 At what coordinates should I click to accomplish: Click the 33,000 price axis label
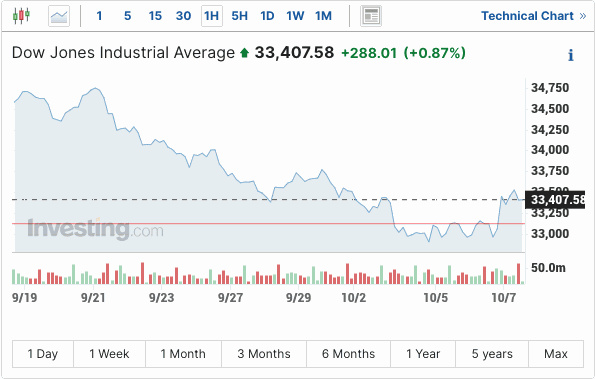point(550,233)
